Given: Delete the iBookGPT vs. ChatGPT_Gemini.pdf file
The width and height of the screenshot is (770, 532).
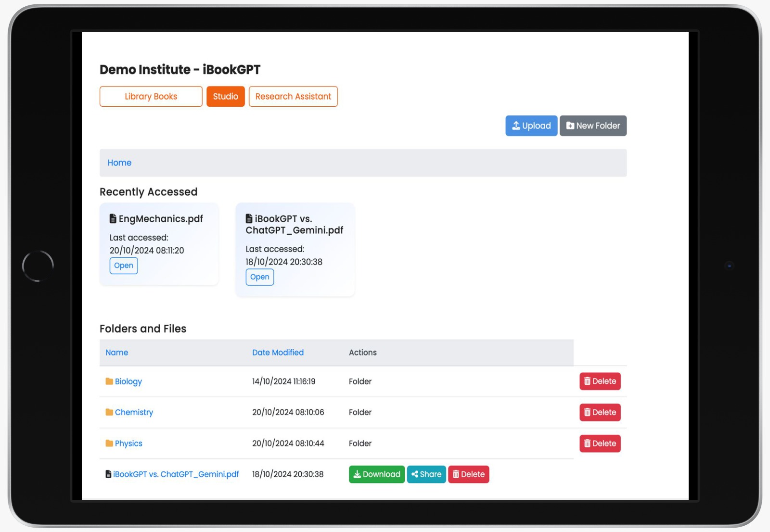Looking at the screenshot, I should pos(468,474).
